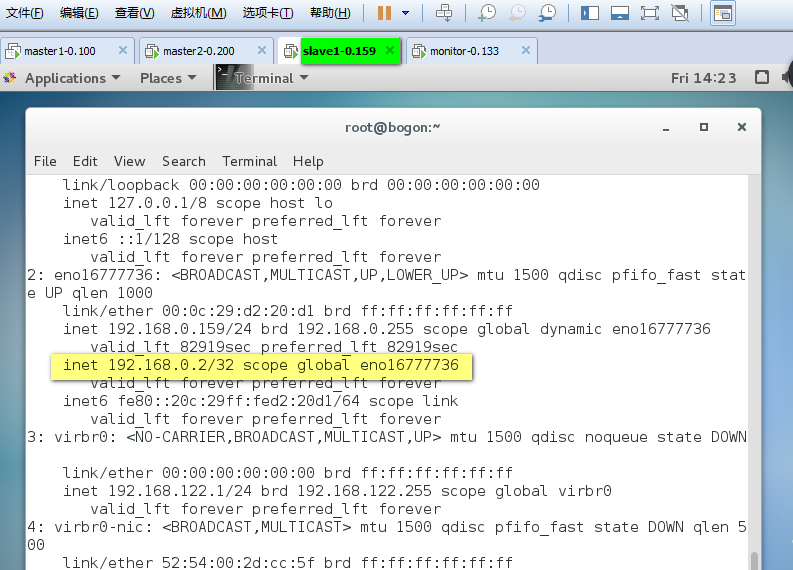Click the '2: eno16777736:' interface line
The height and width of the screenshot is (570, 793).
(386, 275)
